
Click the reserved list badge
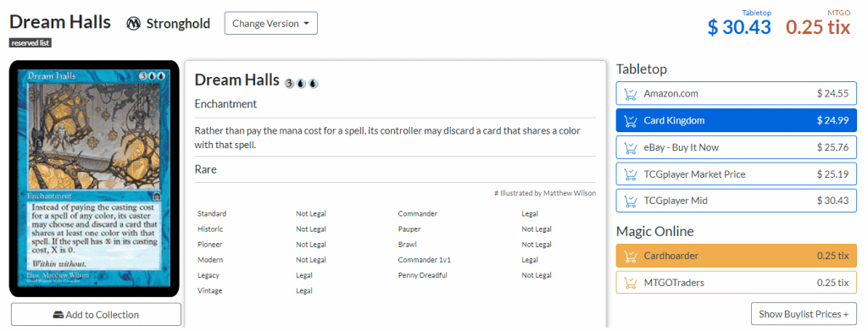pyautogui.click(x=31, y=43)
